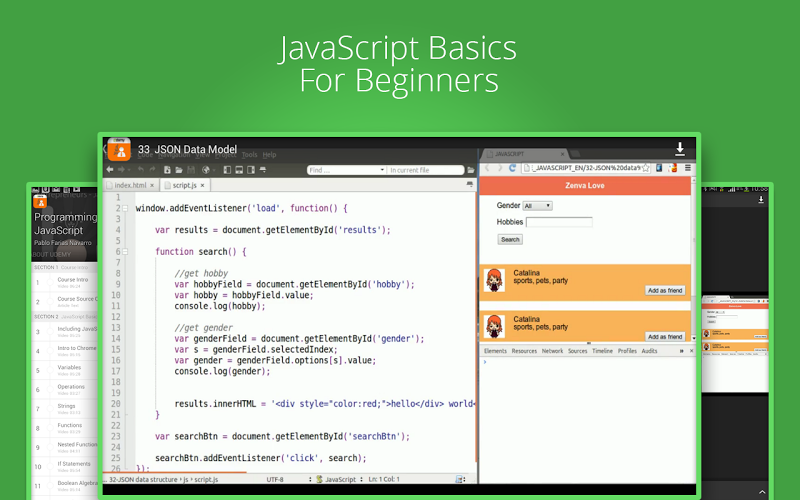Click blue extension icon in browser toolbar
The image size is (800, 500).
(659, 168)
